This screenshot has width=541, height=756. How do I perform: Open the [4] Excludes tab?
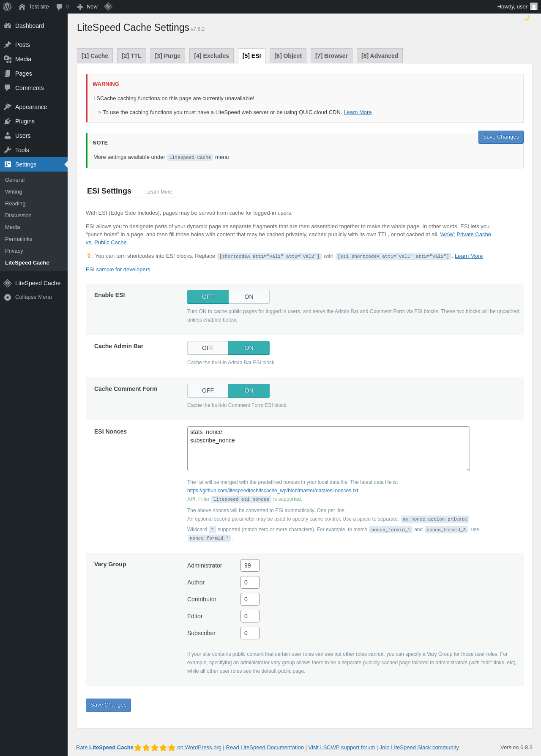coord(211,56)
